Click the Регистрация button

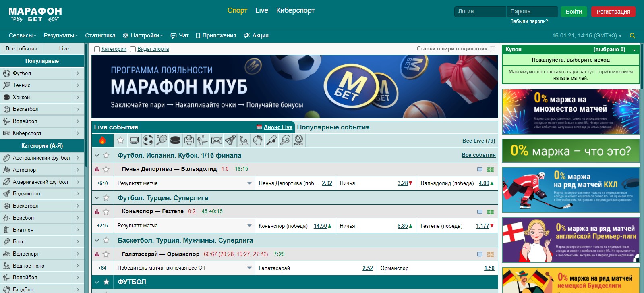point(613,12)
